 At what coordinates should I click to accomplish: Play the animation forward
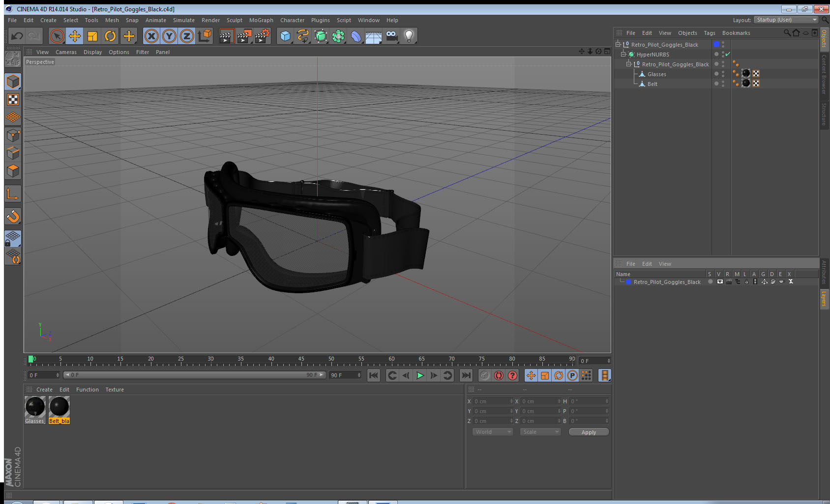tap(420, 375)
